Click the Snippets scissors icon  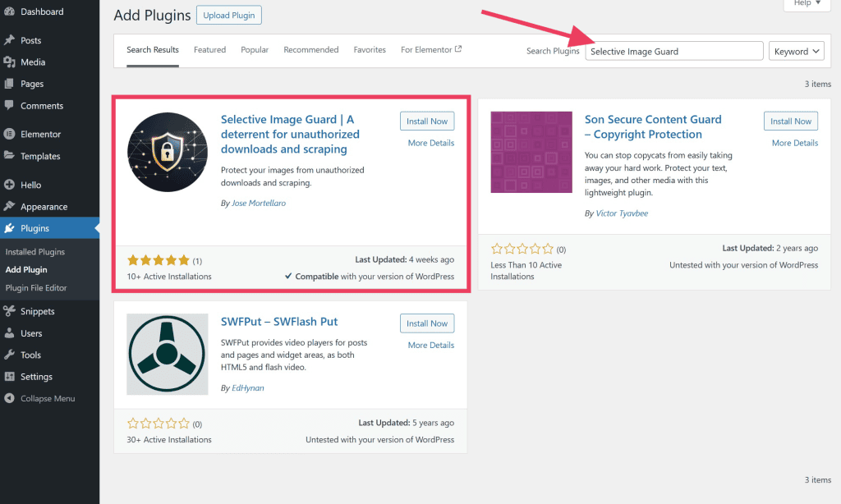9,311
